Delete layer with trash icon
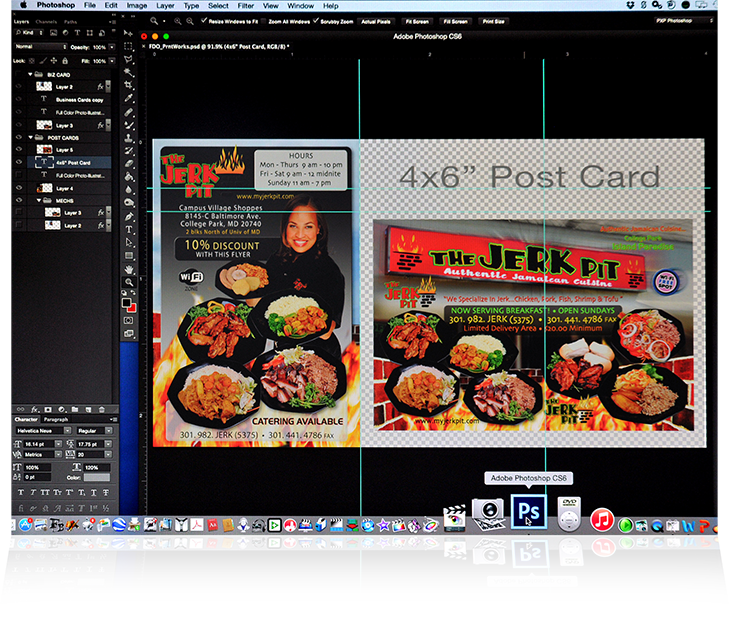The height and width of the screenshot is (625, 729). click(x=102, y=410)
